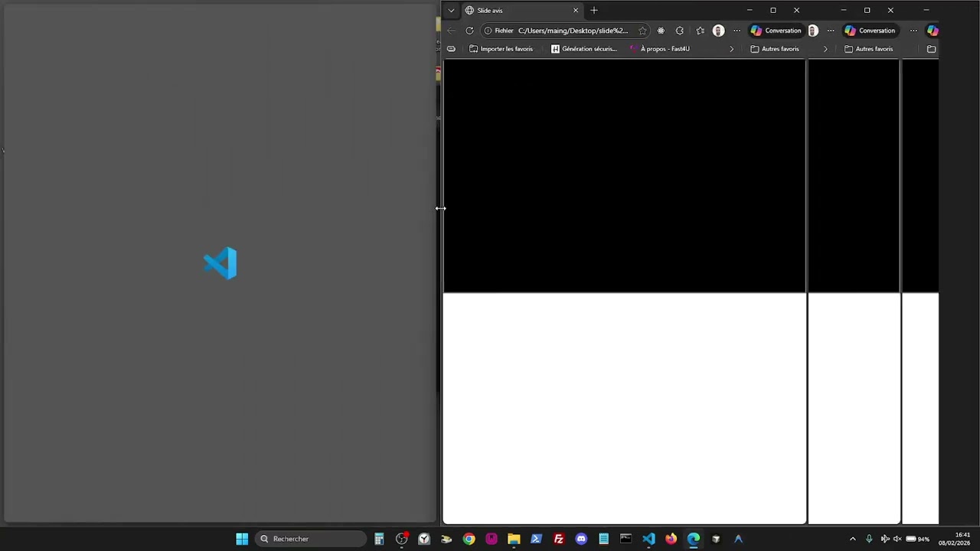This screenshot has width=980, height=551.
Task: View site information icon beside Fichier
Action: [x=488, y=31]
